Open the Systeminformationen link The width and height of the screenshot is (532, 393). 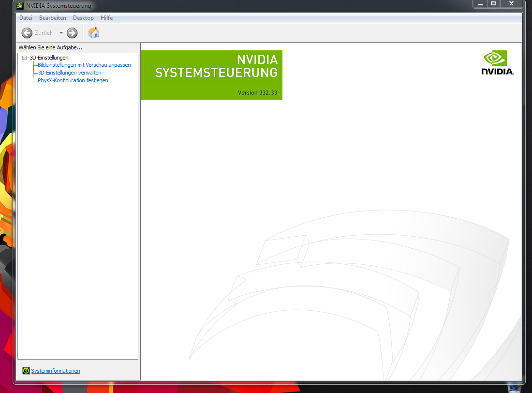pyautogui.click(x=56, y=371)
